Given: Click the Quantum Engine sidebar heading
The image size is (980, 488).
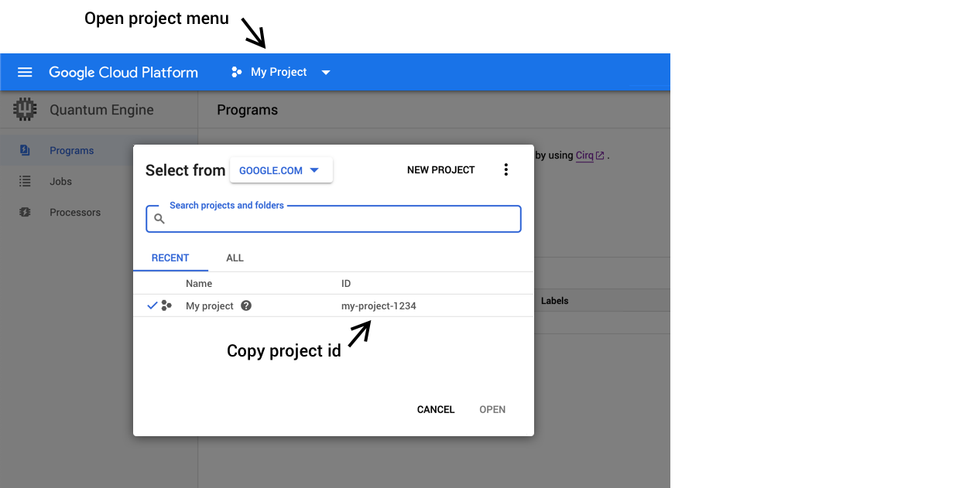Looking at the screenshot, I should [x=101, y=110].
